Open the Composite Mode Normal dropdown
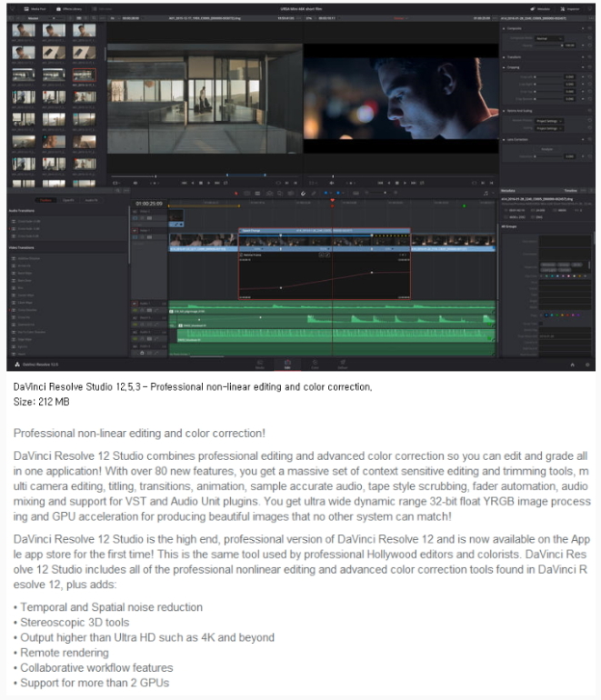This screenshot has height=700, width=601. (x=549, y=38)
